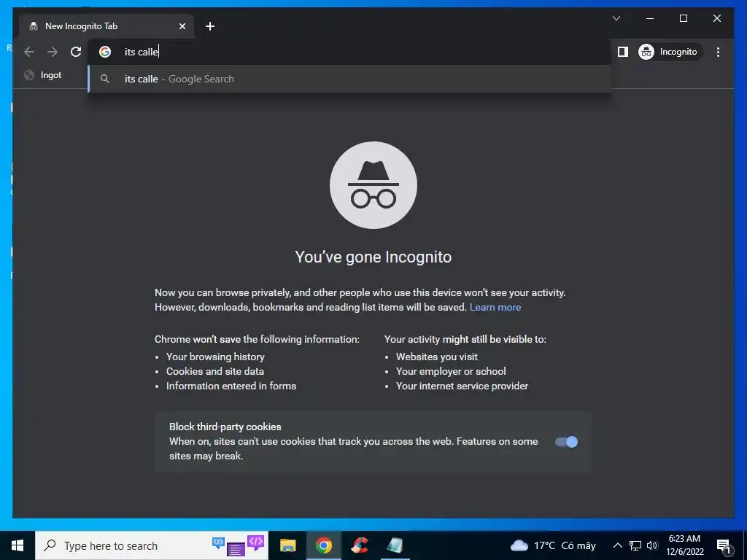
Task: Click 'Block third-party cookies' title text
Action: click(x=225, y=427)
